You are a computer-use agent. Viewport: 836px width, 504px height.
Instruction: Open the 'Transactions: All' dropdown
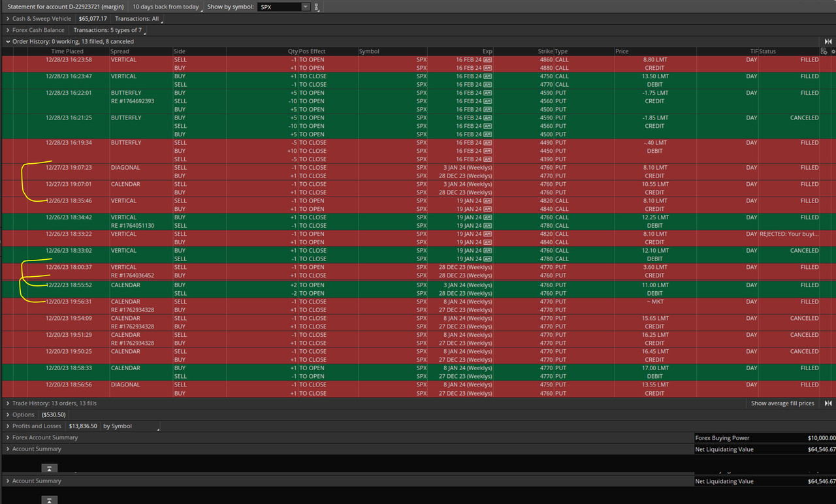137,18
